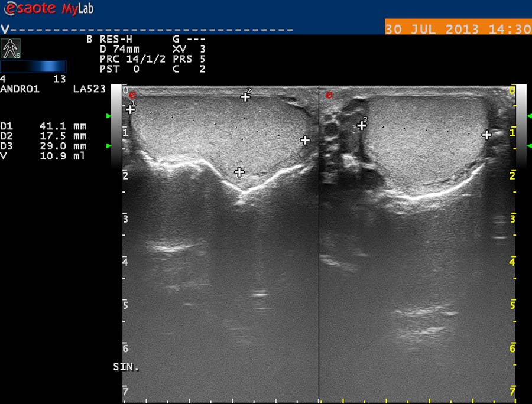The width and height of the screenshot is (532, 404).
Task: Click the body mark figure icon
Action: point(11,48)
